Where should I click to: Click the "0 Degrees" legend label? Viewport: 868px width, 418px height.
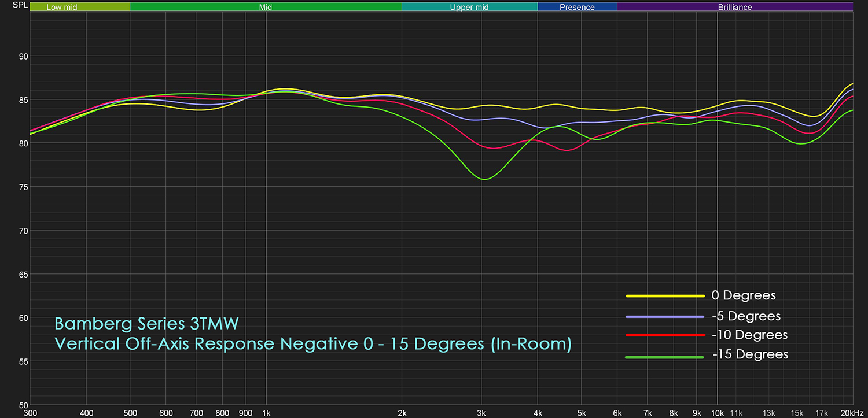pyautogui.click(x=744, y=295)
